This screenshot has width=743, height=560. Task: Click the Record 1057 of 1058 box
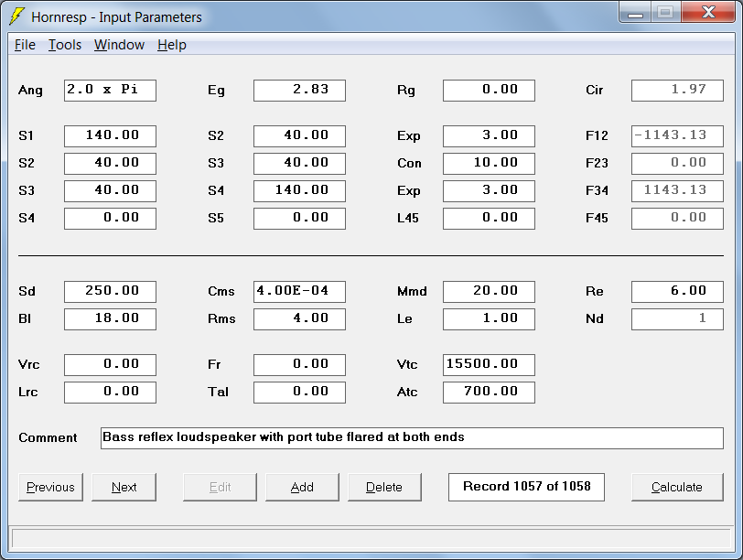(x=526, y=487)
